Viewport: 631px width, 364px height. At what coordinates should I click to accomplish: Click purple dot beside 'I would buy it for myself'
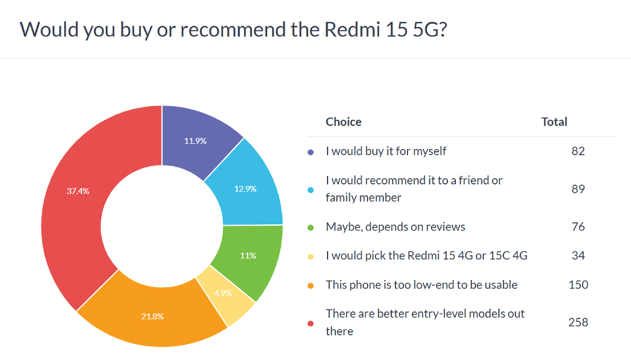click(x=310, y=152)
